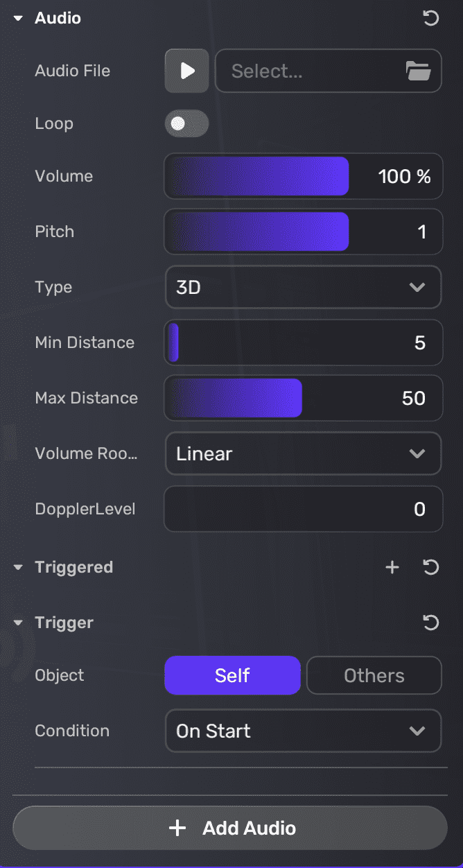The width and height of the screenshot is (463, 868).
Task: Play the audio file preview
Action: point(186,71)
